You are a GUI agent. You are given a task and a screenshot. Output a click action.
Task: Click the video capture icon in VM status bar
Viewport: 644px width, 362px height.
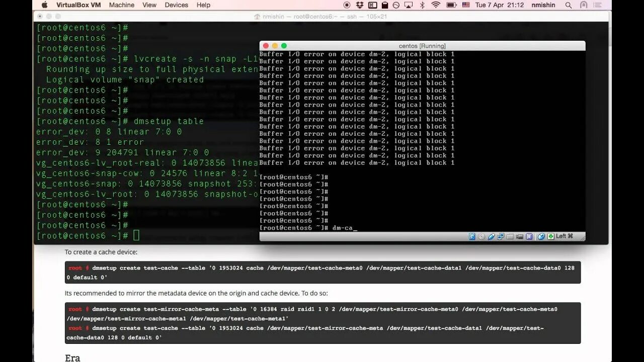[520, 236]
